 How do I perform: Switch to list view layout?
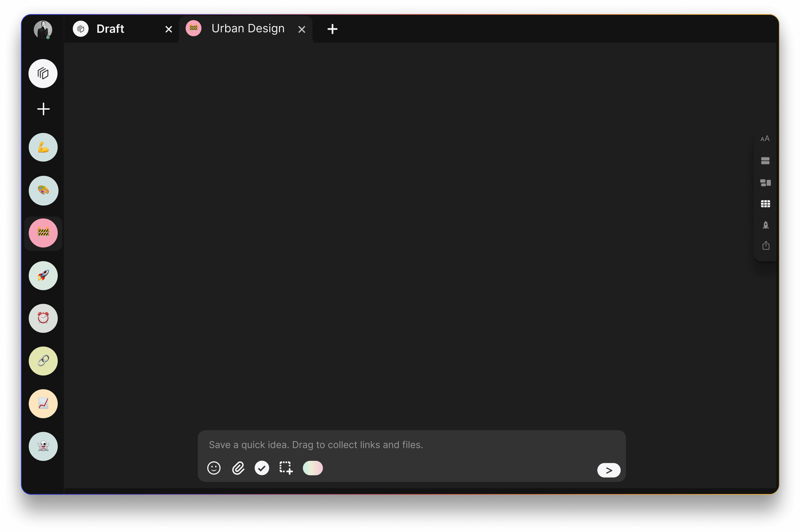[x=765, y=161]
